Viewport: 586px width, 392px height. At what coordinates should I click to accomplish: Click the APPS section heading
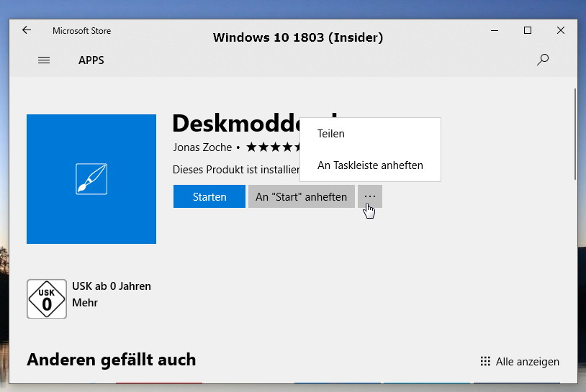pyautogui.click(x=91, y=60)
